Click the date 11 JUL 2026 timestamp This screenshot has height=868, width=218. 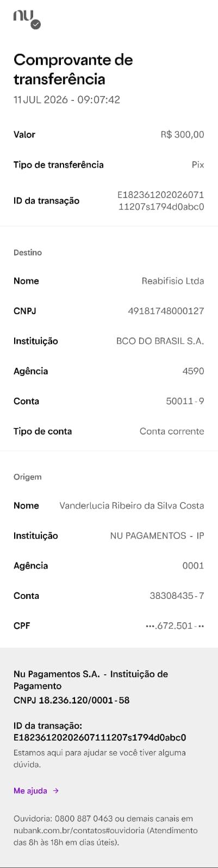pyautogui.click(x=67, y=100)
